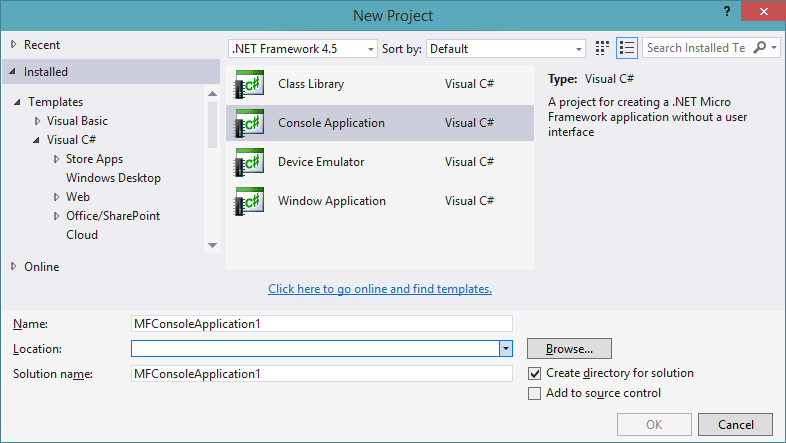Expand the Location path dropdown
Image resolution: width=786 pixels, height=443 pixels.
click(x=506, y=348)
